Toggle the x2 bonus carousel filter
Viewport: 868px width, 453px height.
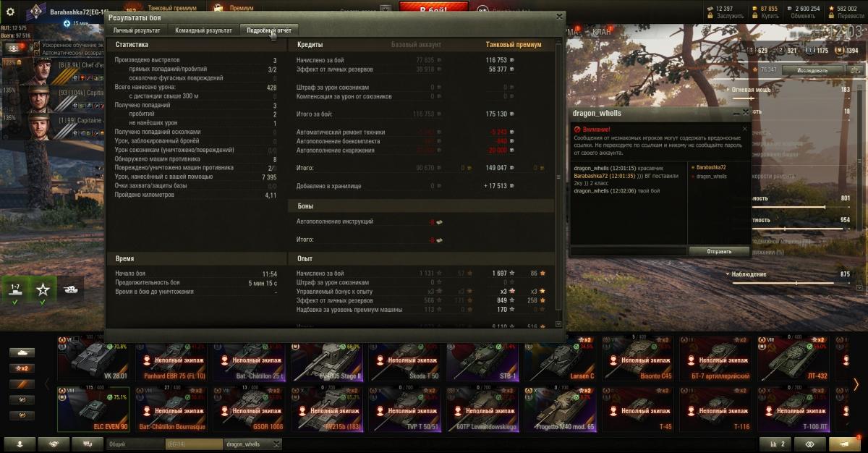coord(22,368)
